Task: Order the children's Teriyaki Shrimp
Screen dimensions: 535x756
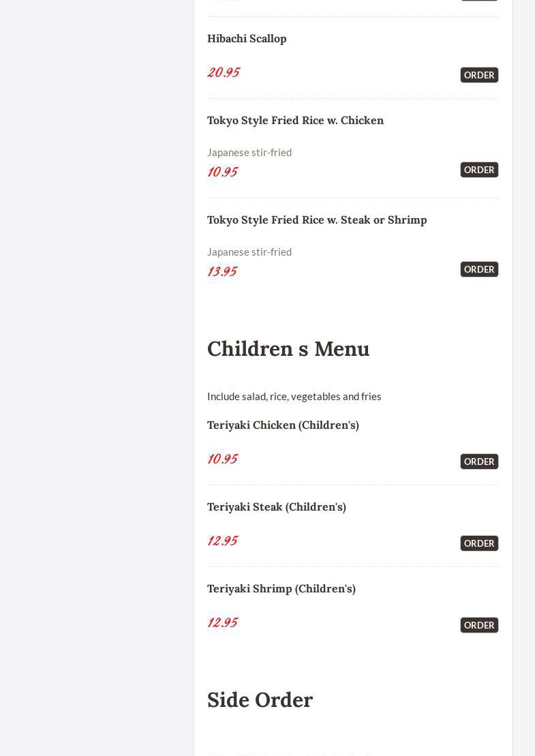Action: (x=479, y=625)
